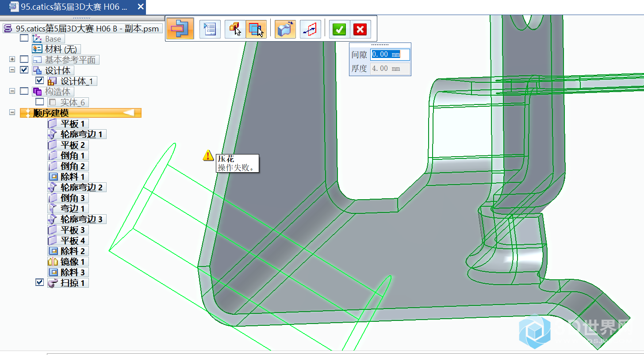Screen dimensions: 644x355
Task: Select feature 除料 2
Action: [x=68, y=251]
